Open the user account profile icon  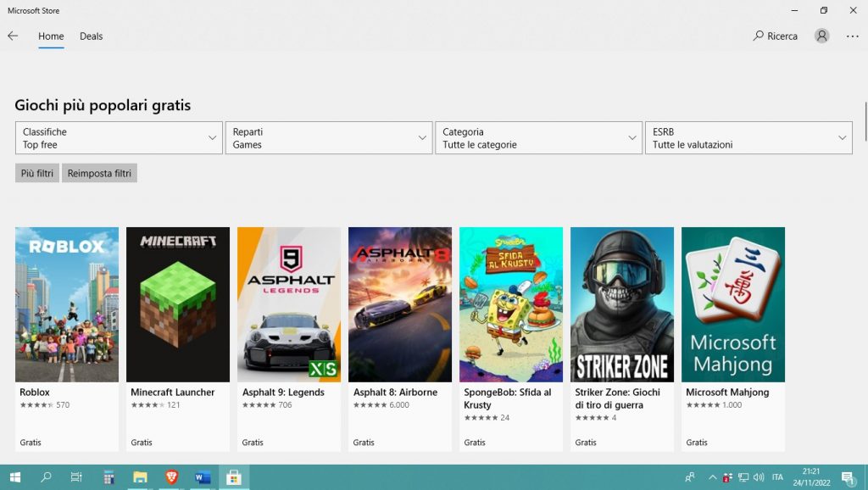point(821,36)
